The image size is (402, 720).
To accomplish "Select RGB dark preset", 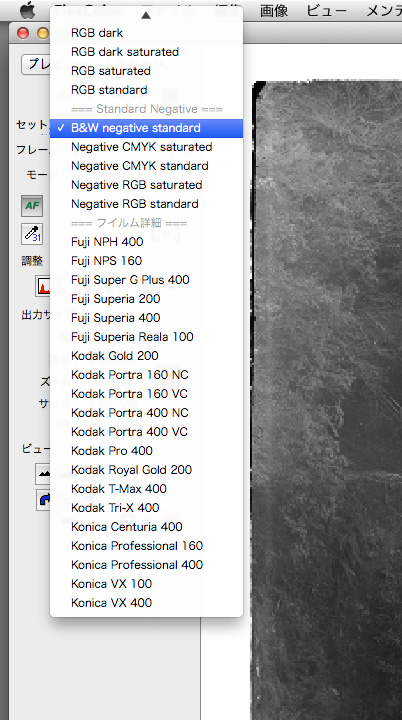I will click(146, 33).
